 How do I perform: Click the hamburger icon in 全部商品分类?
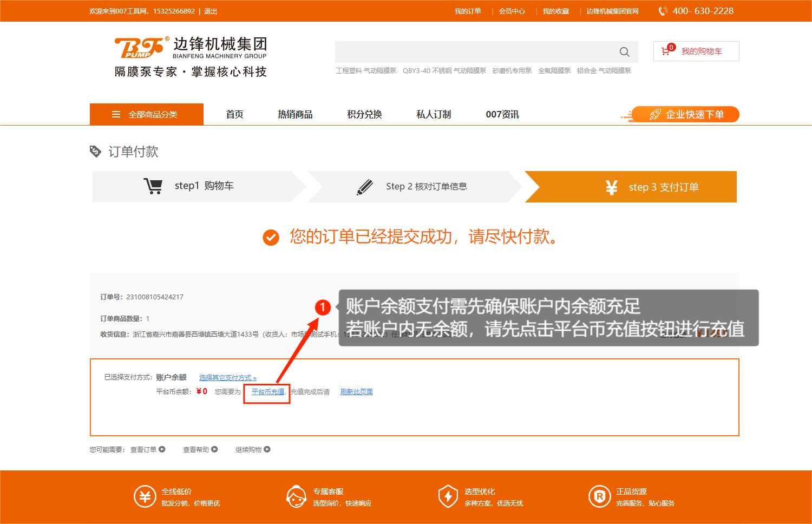click(116, 114)
